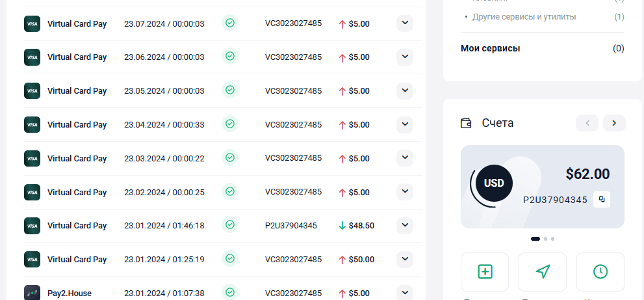
Task: Expand the $48.50 incoming transaction row
Action: 405,225
